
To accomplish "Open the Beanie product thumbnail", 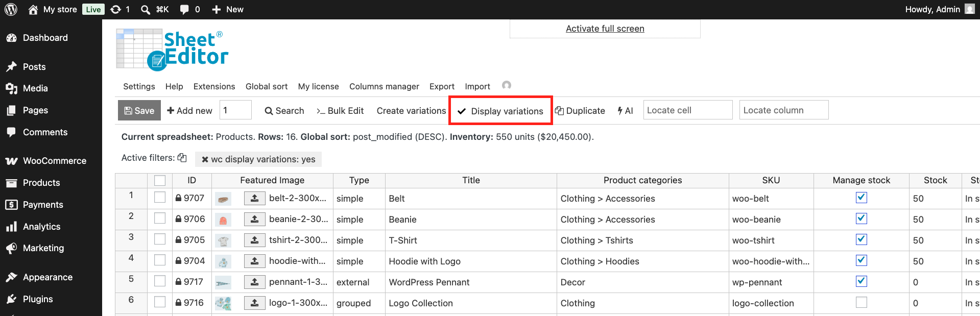I will tap(223, 220).
